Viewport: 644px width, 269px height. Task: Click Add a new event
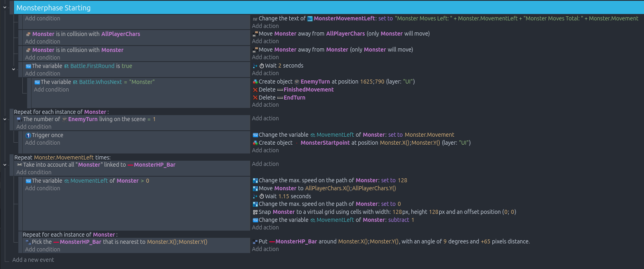pyautogui.click(x=33, y=260)
